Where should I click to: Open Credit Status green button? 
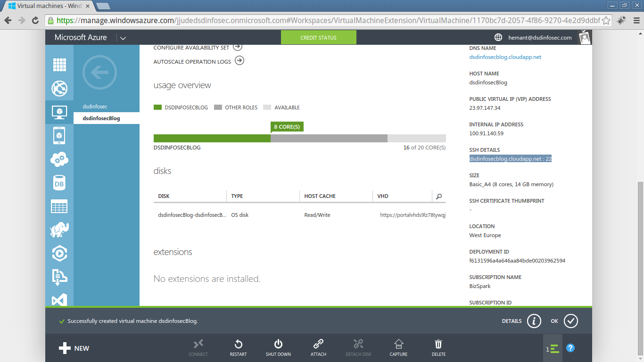tap(319, 37)
